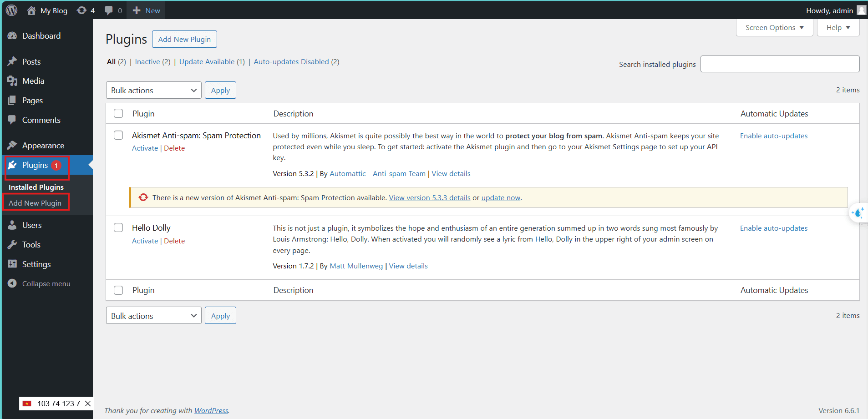Viewport: 868px width, 419px height.
Task: Click the Media icon in sidebar
Action: tap(12, 81)
